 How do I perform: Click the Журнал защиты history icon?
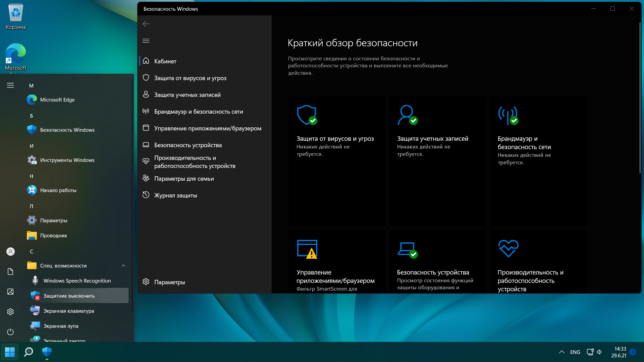(x=146, y=195)
